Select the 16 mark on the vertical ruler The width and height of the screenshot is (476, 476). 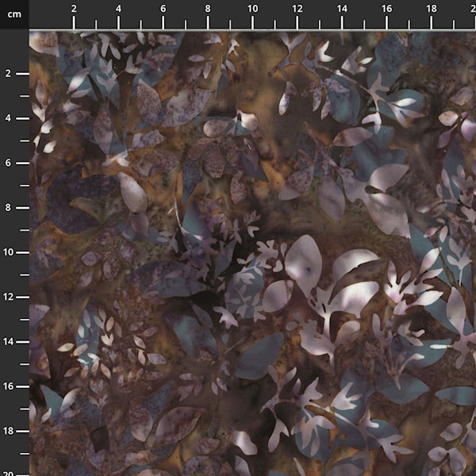(x=8, y=386)
